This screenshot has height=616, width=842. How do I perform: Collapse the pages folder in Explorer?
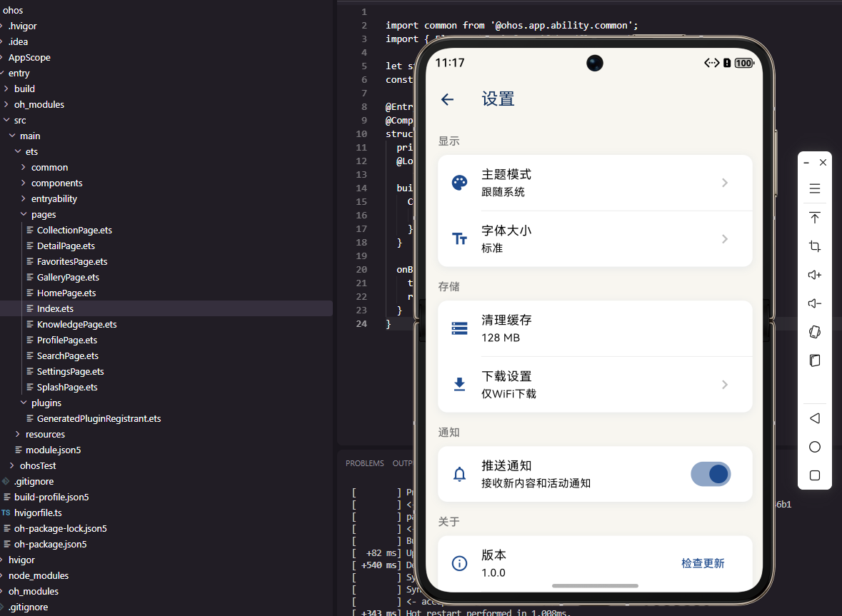click(24, 214)
